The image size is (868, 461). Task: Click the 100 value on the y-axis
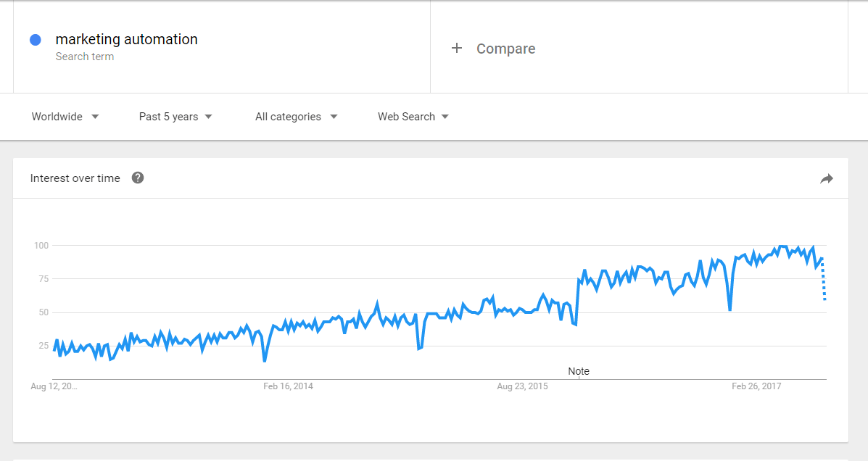pos(41,246)
